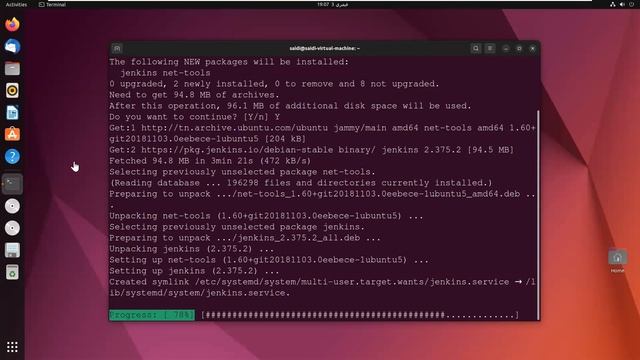Open the clock and calendar in top bar
This screenshot has height=360, width=640.
333,4
